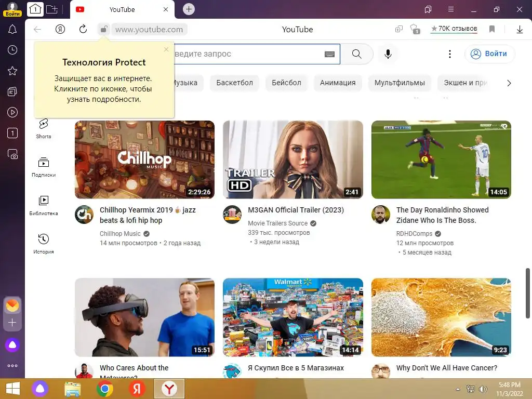532x399 pixels.
Task: Open Подписки in YouTube sidebar
Action: [x=44, y=167]
